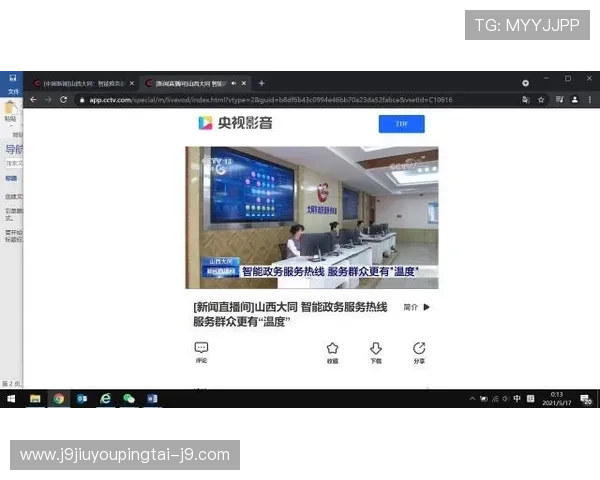Screen dimensions: 600x480
Task: Open the Chrome profile avatar icon
Action: coord(574,100)
